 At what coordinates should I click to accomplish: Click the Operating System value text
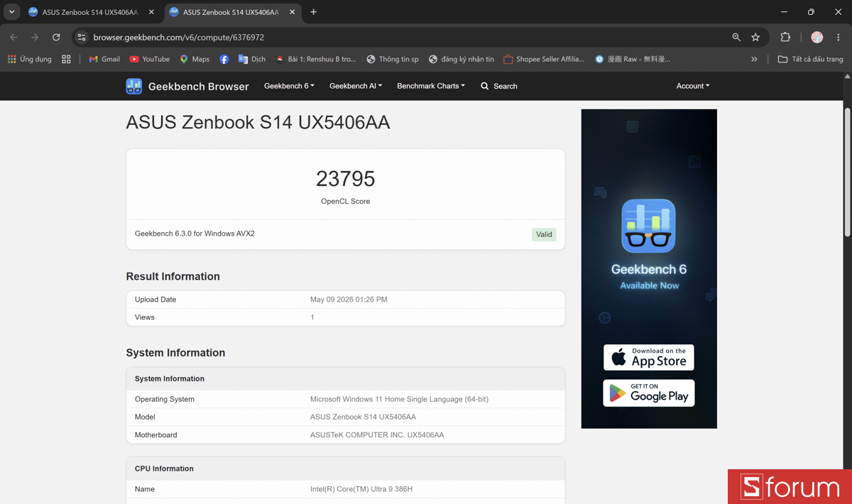click(x=399, y=399)
